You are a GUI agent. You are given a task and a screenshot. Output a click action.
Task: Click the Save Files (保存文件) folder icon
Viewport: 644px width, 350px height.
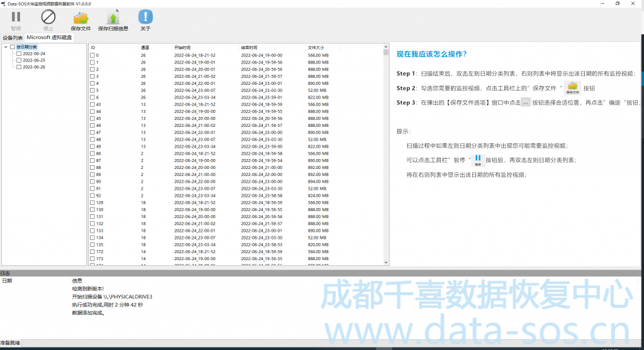coord(80,18)
